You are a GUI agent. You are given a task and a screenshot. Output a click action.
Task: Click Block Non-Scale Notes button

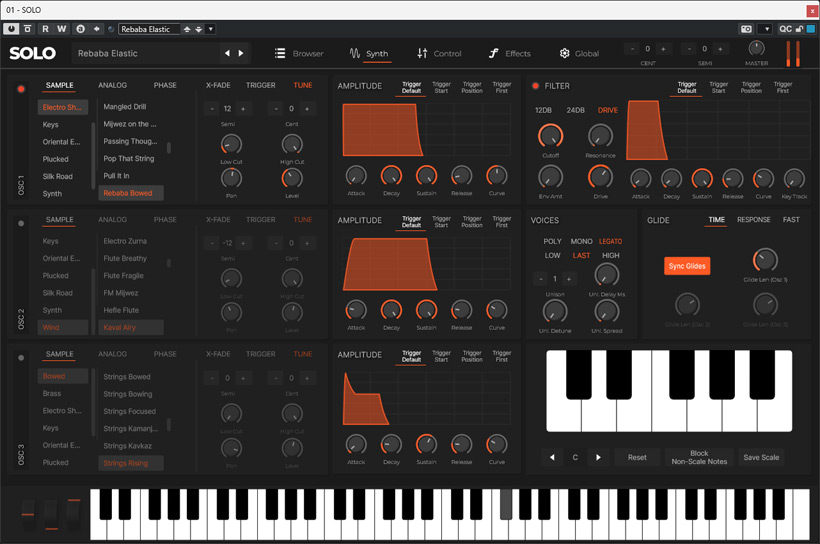coord(699,457)
